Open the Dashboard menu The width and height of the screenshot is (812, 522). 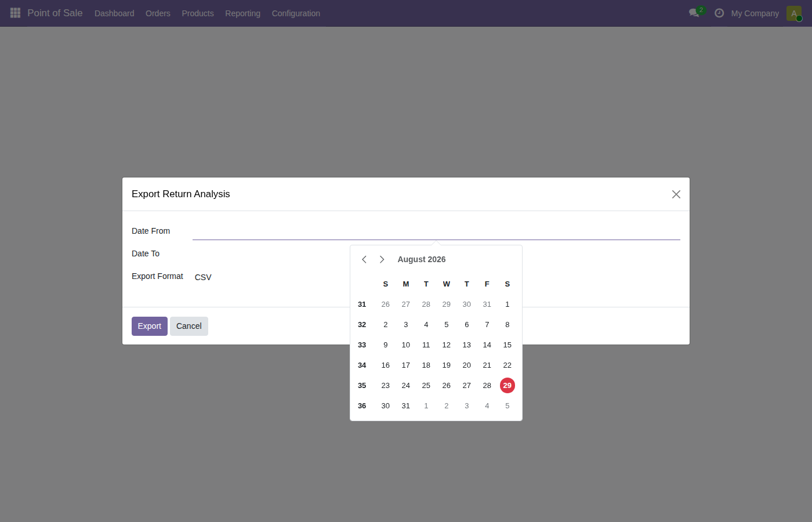point(114,13)
